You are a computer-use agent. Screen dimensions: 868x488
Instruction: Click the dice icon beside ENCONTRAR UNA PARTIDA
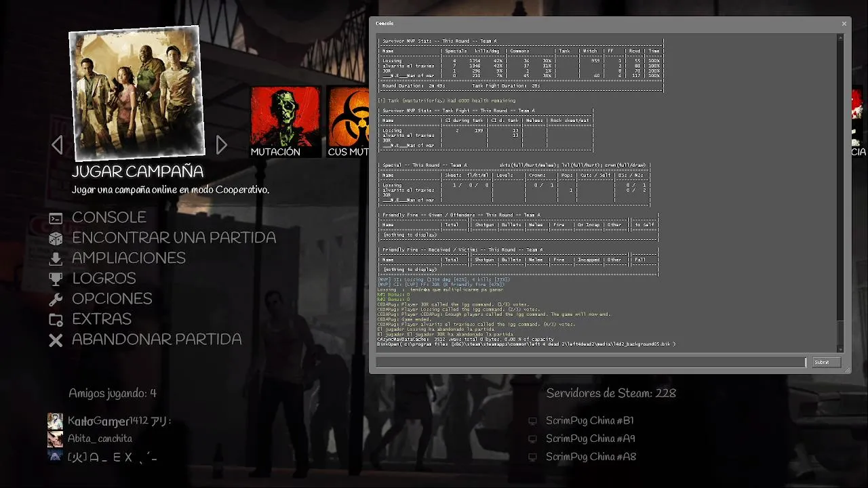click(x=56, y=239)
